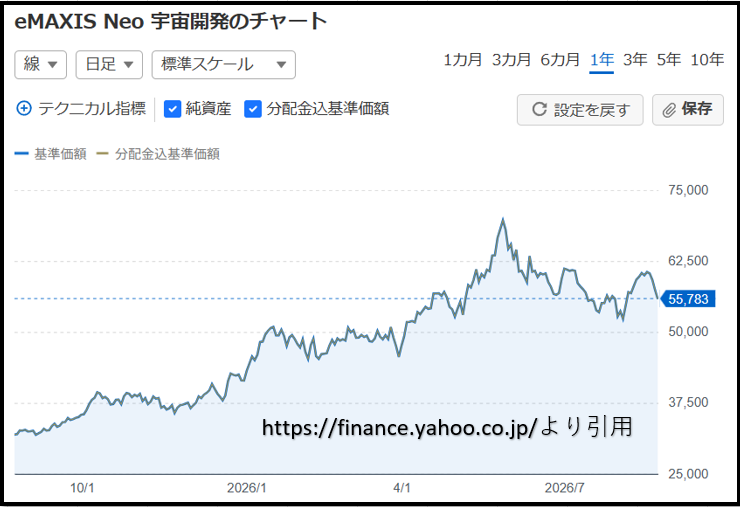This screenshot has height=507, width=740.
Task: Click the paperclip icon in 保存 button
Action: point(669,110)
